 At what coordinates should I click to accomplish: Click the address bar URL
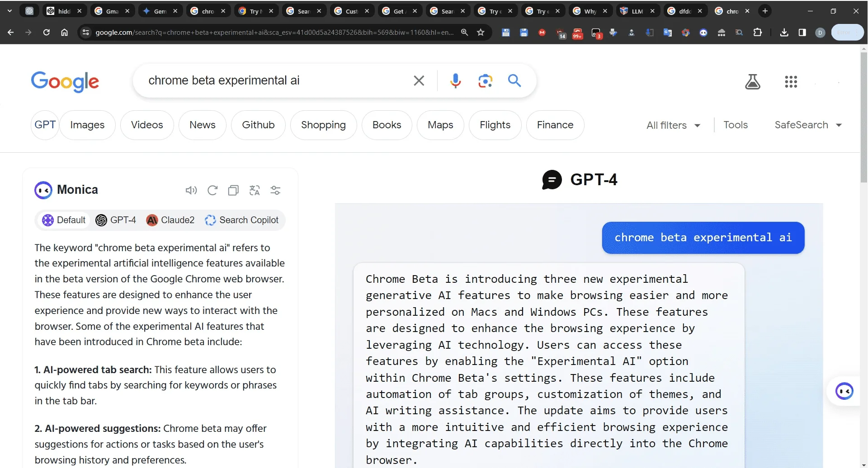(274, 33)
